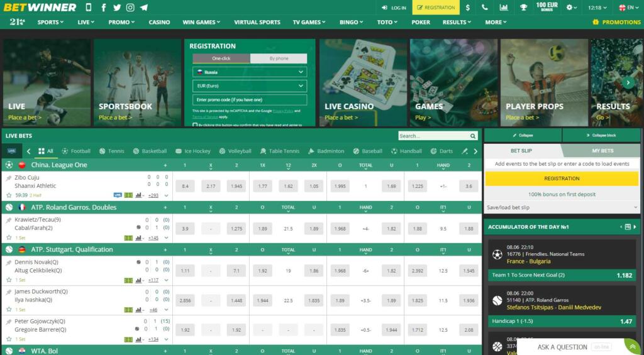Tick the registration agreement checkbox
644x355 pixels.
[195, 125]
